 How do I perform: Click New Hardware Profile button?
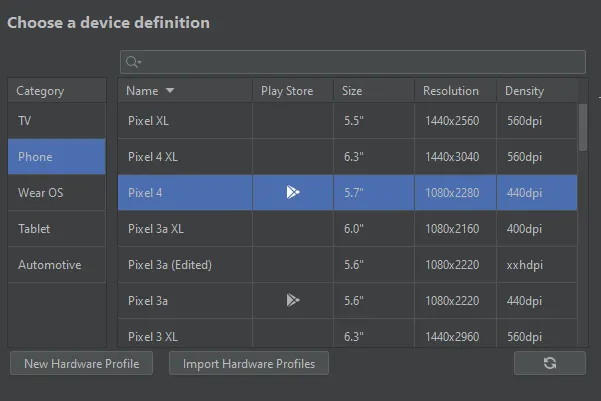pyautogui.click(x=81, y=364)
